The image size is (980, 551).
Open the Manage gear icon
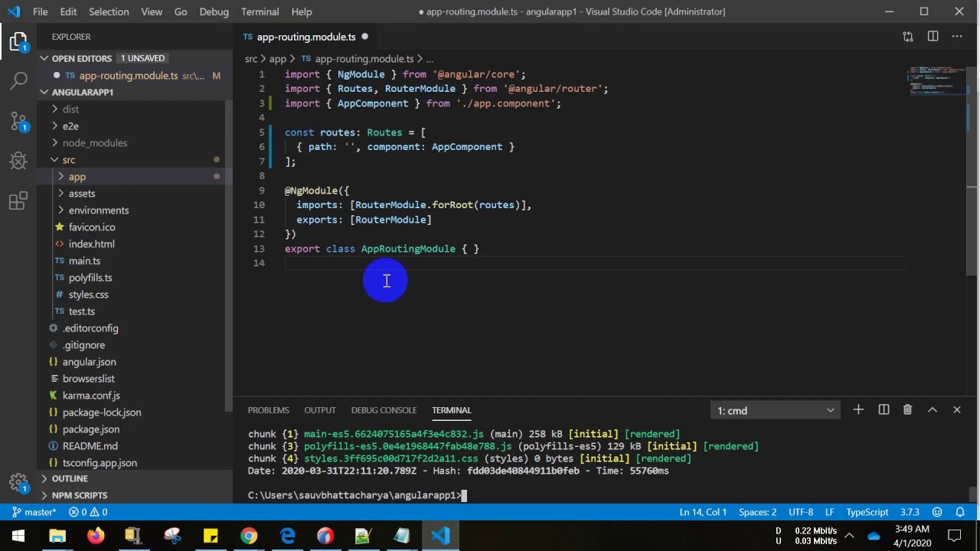pyautogui.click(x=18, y=482)
